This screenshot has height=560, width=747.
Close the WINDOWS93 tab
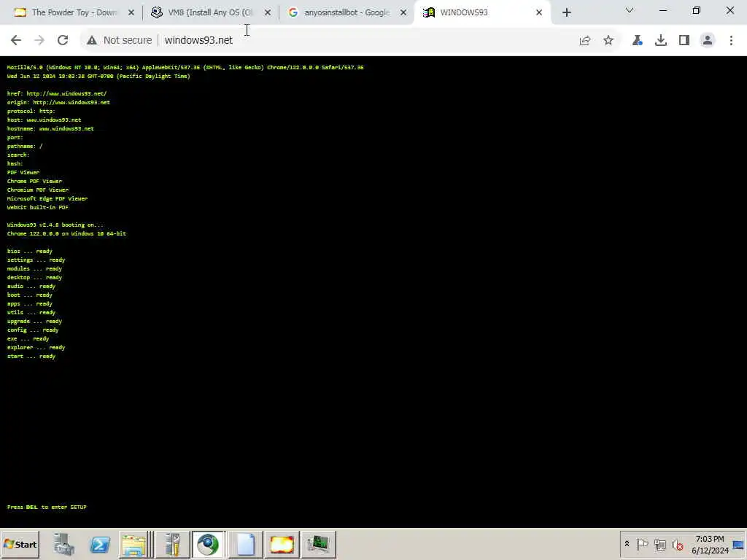[539, 12]
